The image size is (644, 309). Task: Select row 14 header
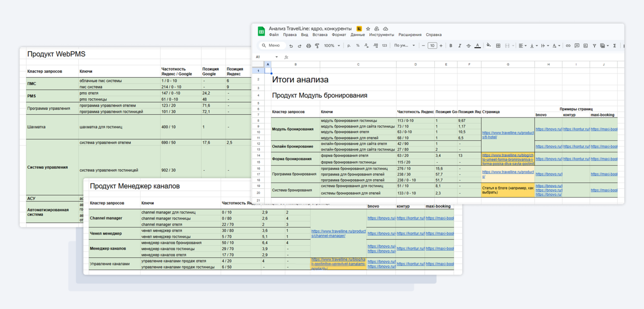tap(259, 155)
